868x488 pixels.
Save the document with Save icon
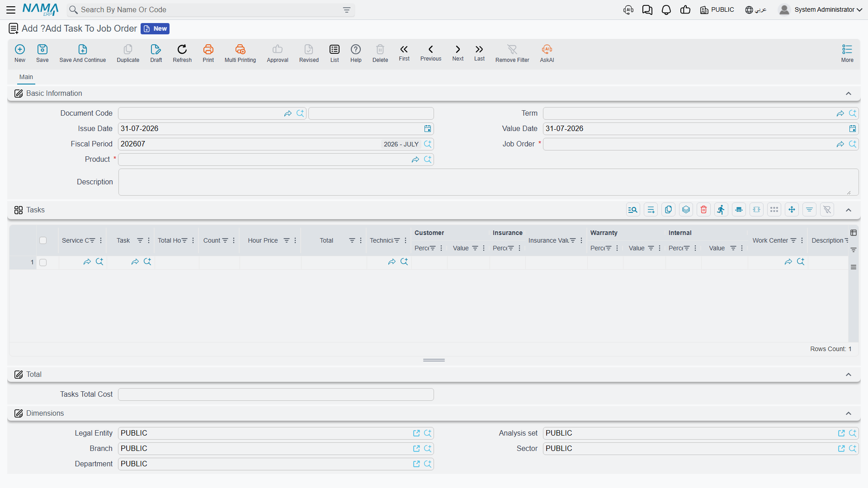click(x=42, y=53)
